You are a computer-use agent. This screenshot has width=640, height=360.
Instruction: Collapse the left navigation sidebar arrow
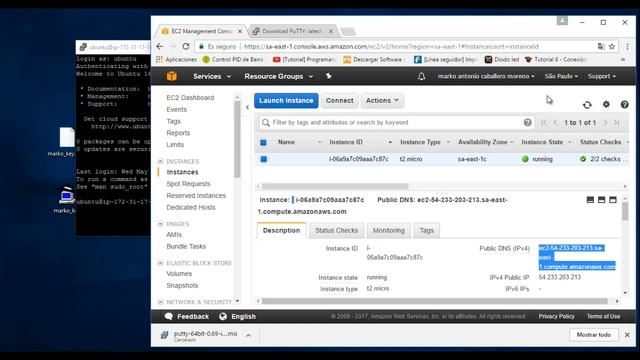[x=247, y=107]
